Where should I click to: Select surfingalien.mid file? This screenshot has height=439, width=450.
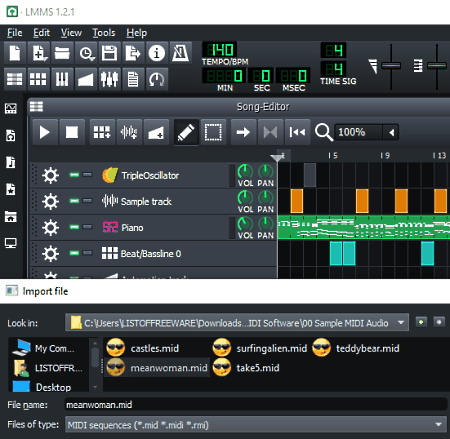[260, 348]
